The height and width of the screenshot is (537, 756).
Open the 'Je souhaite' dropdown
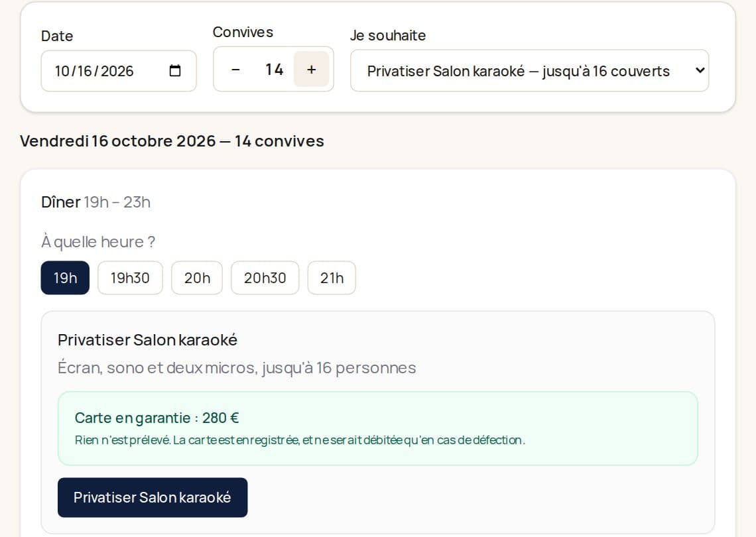pyautogui.click(x=529, y=70)
